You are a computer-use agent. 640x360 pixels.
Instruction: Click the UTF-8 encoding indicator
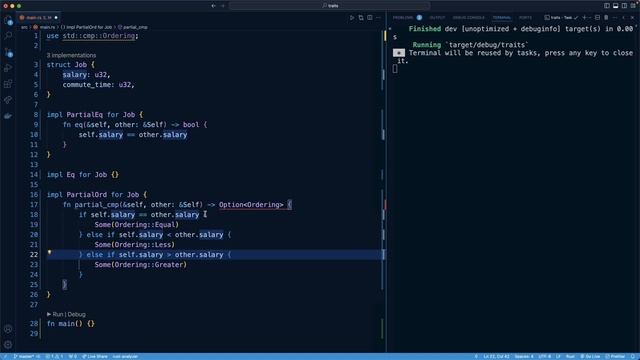coord(544,356)
